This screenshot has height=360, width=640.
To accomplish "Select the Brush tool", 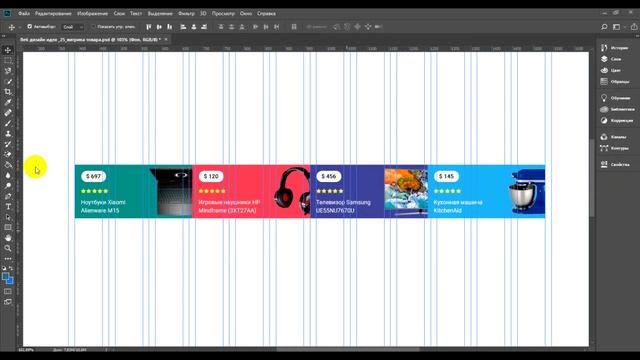I will point(8,123).
